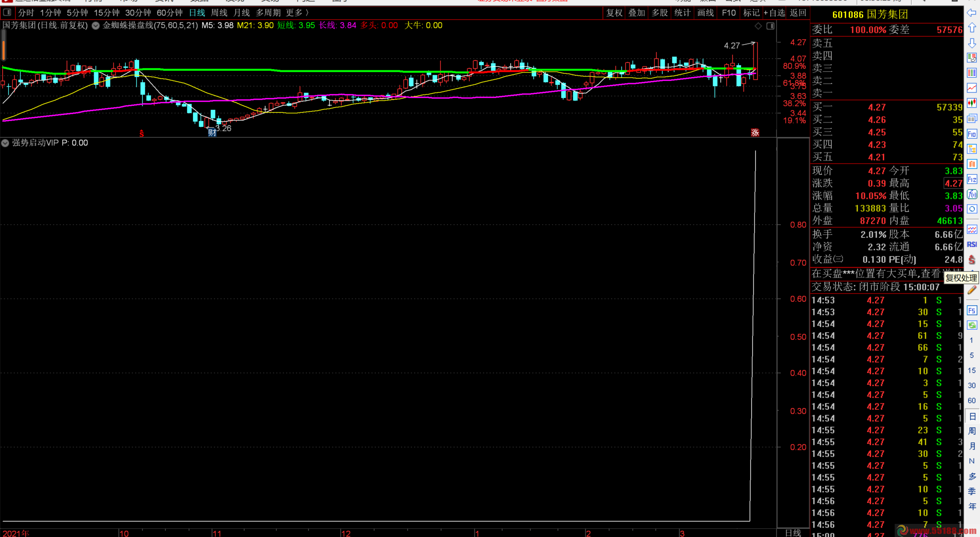The height and width of the screenshot is (537, 980).
Task: Open the candlestick K-line chart icon
Action: tap(972, 103)
